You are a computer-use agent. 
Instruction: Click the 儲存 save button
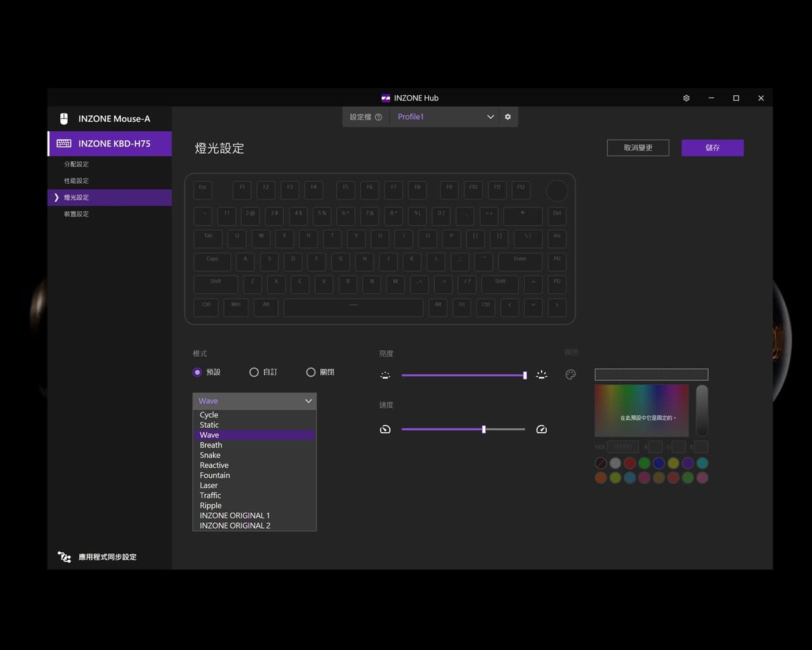(x=712, y=148)
